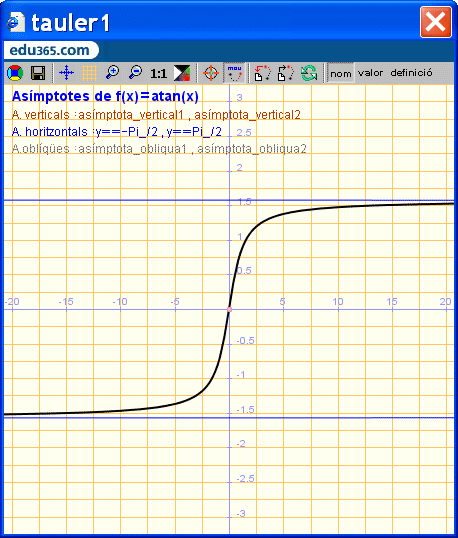Click the orange crosshair target icon
Screen dimensions: 458x538
click(x=211, y=73)
